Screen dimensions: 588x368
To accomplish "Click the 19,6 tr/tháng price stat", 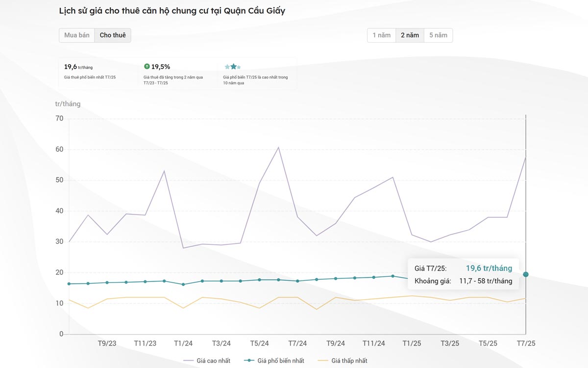I will 78,67.
